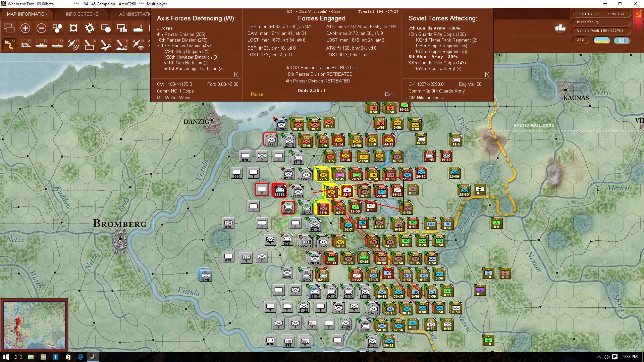Select the German 32?32 unit counter

(x=279, y=190)
